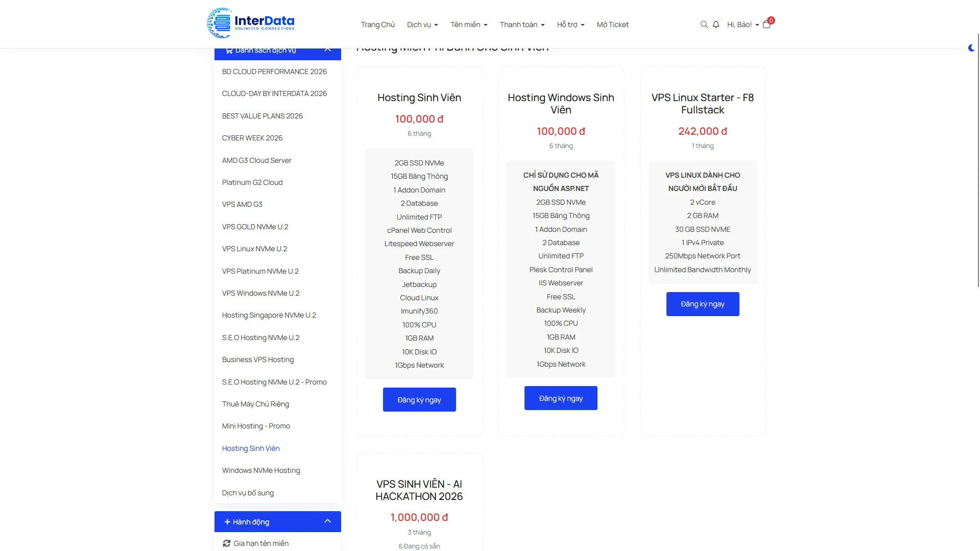Toggle dark mode moon icon

[971, 48]
